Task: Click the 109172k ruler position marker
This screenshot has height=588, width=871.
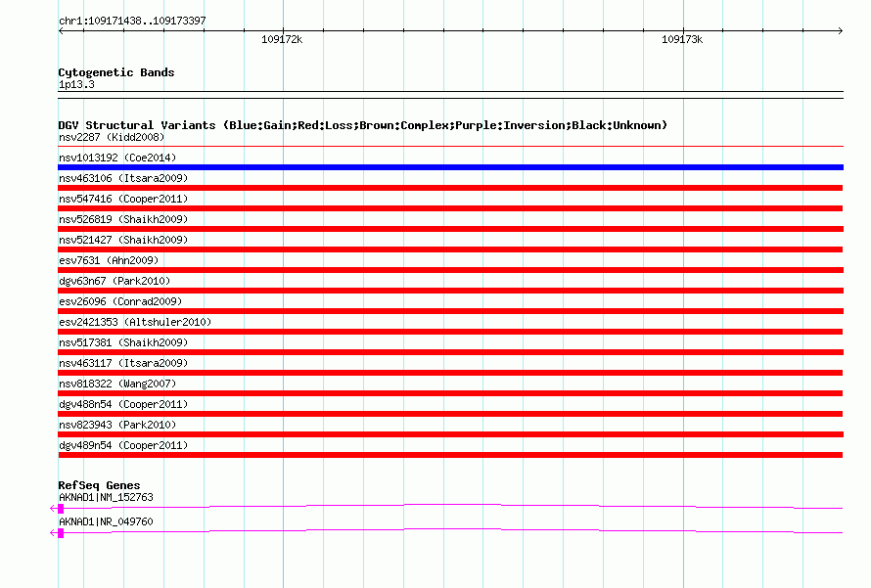Action: [x=282, y=40]
